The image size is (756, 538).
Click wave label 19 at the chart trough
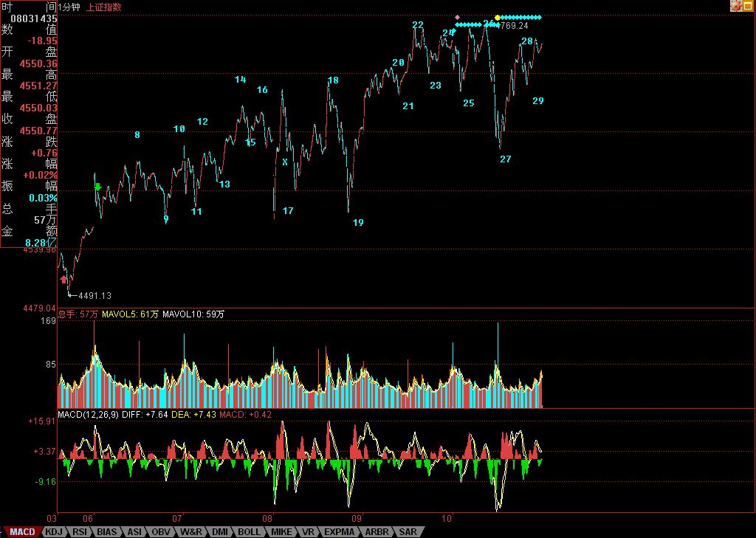point(358,222)
